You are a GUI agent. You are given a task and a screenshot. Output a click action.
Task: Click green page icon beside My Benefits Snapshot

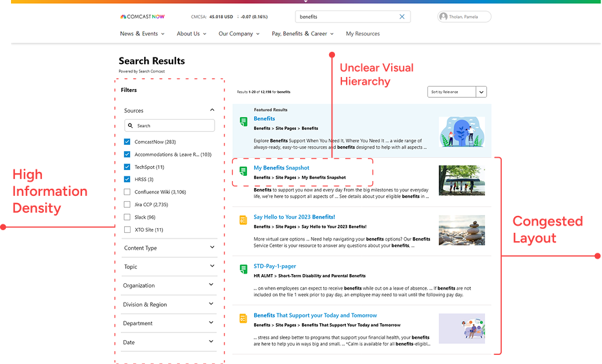click(x=243, y=171)
